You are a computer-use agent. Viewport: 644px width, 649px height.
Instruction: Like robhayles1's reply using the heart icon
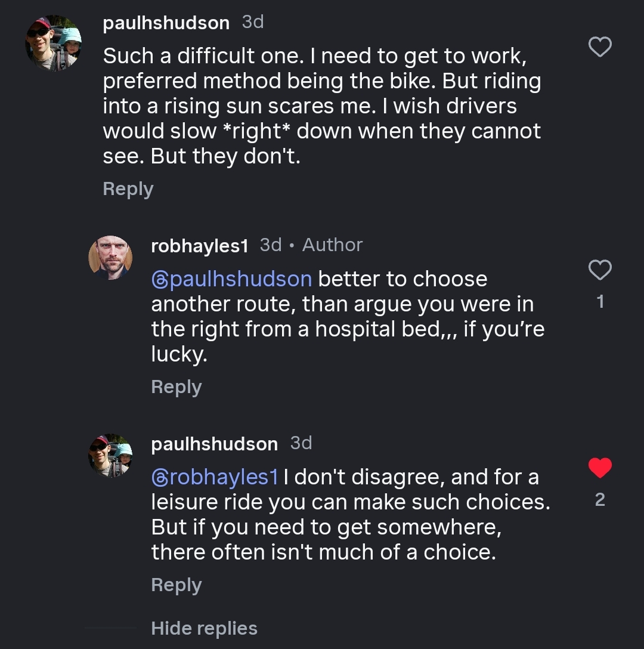[600, 271]
